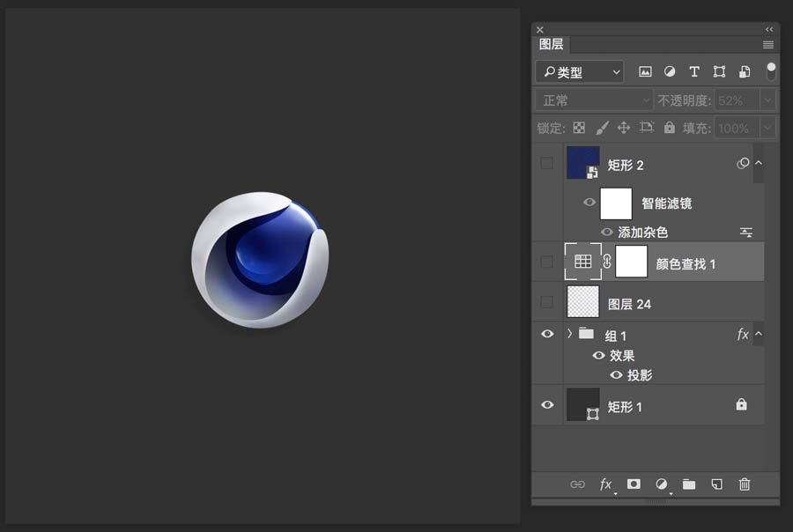Open the 正常 blend mode dropdown
The height and width of the screenshot is (532, 793).
tap(594, 100)
